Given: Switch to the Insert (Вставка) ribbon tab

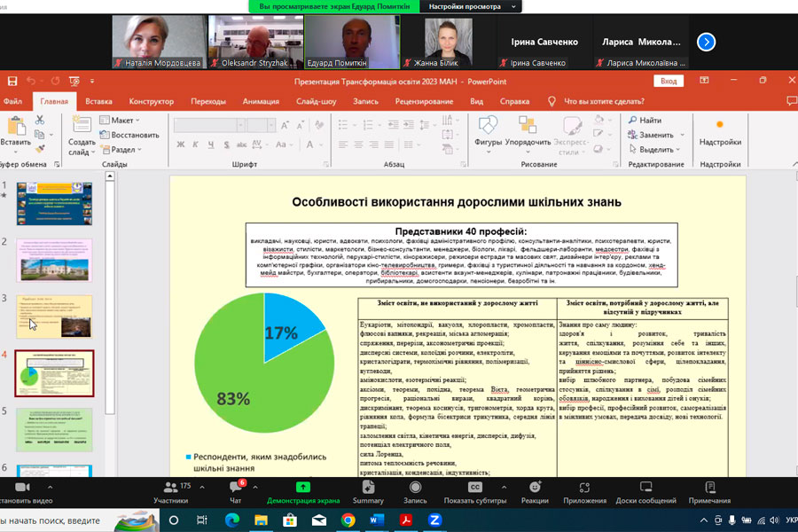Looking at the screenshot, I should [98, 101].
